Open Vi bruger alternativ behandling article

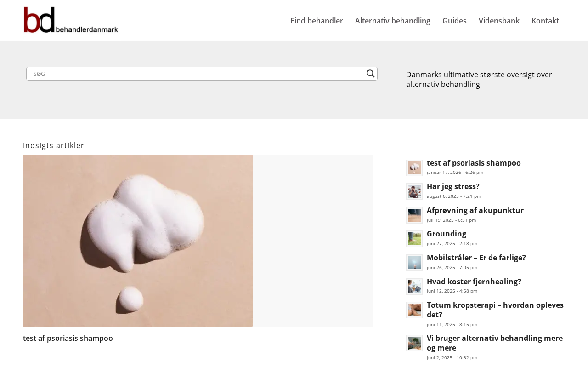point(494,343)
